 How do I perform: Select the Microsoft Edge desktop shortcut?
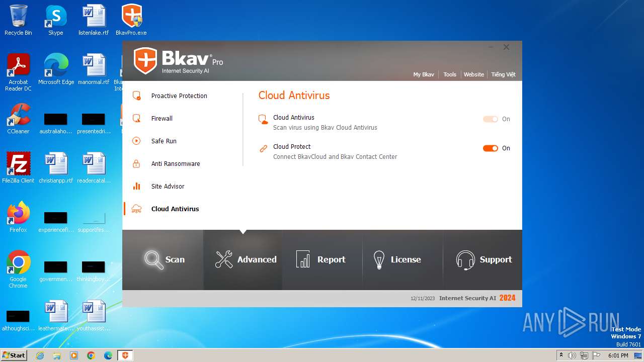[56, 70]
